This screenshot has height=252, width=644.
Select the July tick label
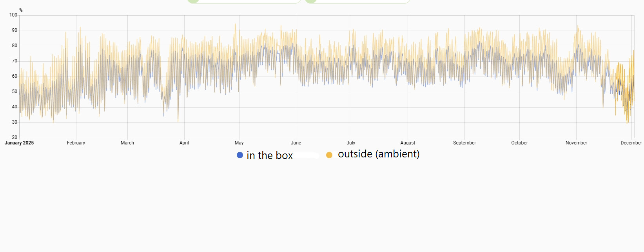tap(351, 143)
